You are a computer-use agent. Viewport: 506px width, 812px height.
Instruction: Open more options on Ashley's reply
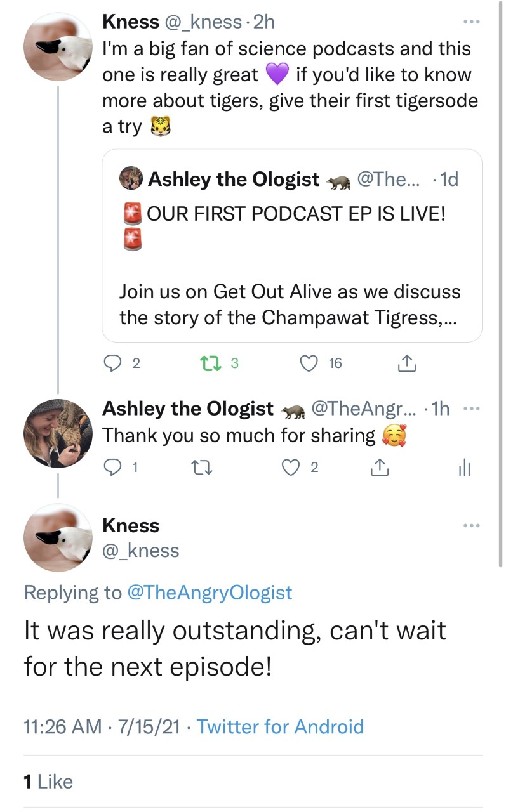470,409
